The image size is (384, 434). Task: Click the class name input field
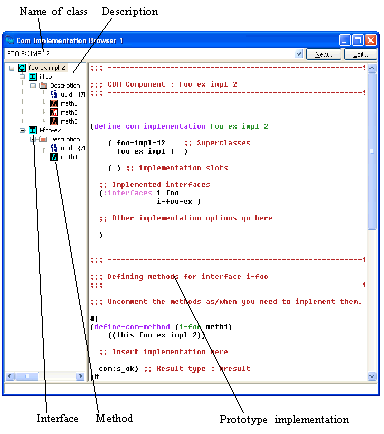(x=150, y=53)
